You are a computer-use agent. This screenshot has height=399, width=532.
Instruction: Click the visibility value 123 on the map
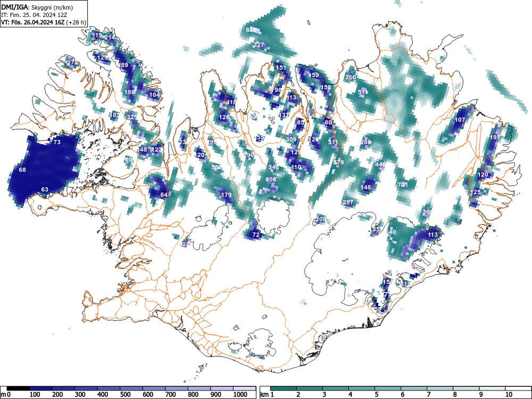click(x=157, y=149)
